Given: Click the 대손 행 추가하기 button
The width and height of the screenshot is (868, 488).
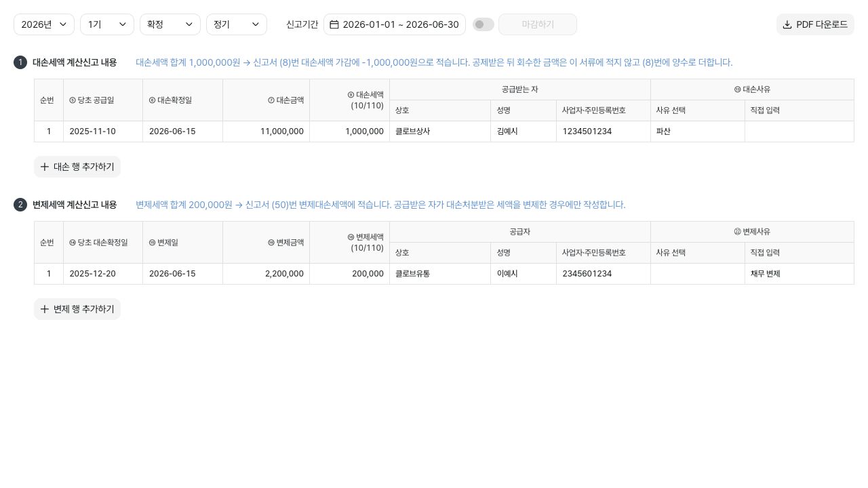Looking at the screenshot, I should (77, 167).
